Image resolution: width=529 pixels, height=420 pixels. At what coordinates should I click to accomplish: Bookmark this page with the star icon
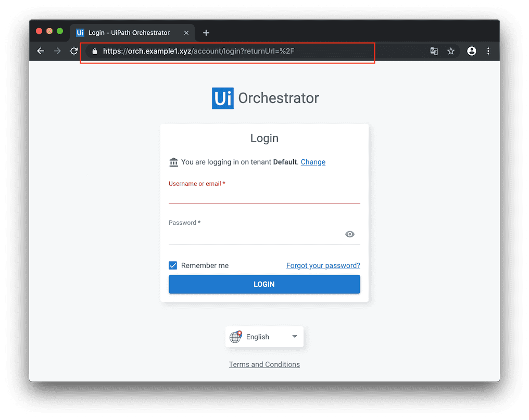[x=451, y=51]
